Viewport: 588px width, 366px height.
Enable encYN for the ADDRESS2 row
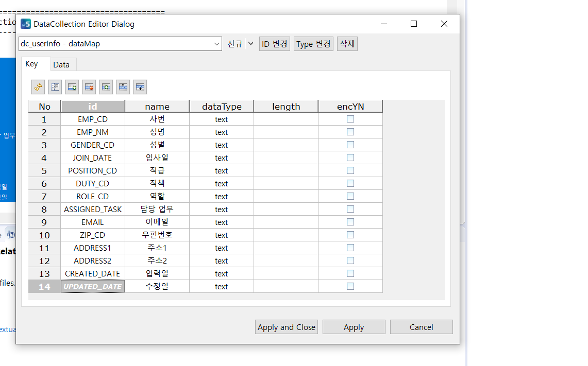click(x=350, y=260)
